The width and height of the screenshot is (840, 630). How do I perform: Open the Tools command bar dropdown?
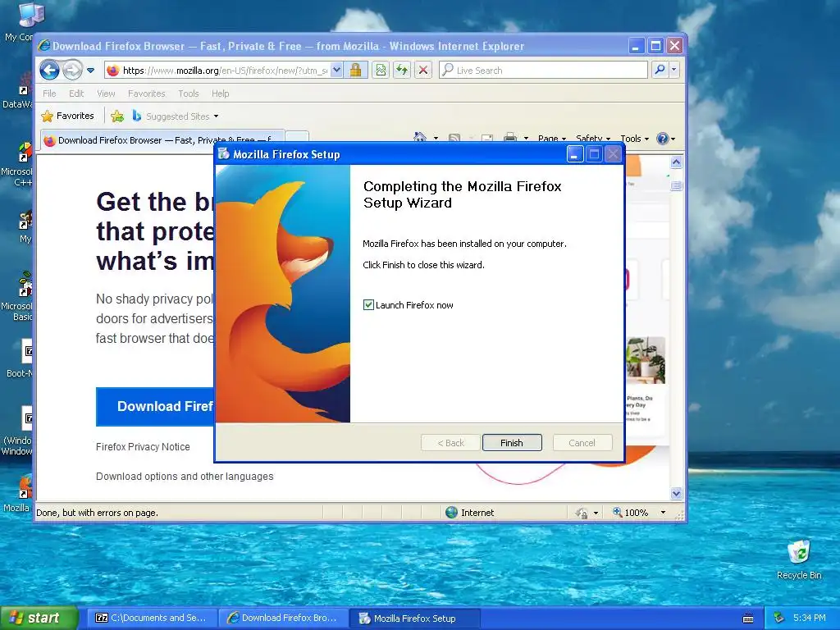coord(634,138)
